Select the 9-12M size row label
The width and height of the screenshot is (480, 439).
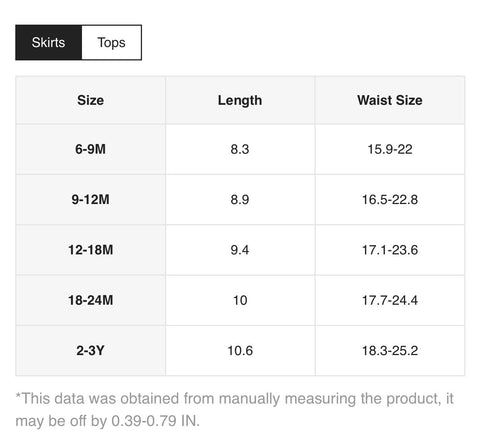(x=90, y=199)
